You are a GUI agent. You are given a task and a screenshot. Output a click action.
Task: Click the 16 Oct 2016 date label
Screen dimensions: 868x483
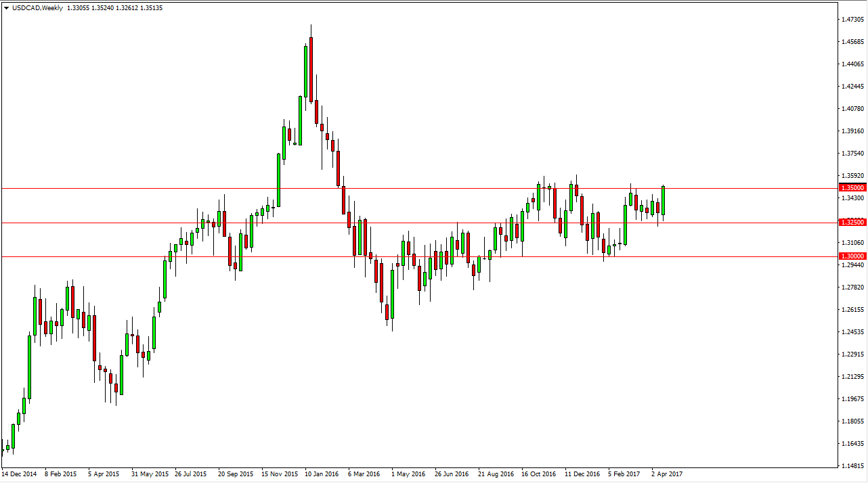pyautogui.click(x=538, y=474)
